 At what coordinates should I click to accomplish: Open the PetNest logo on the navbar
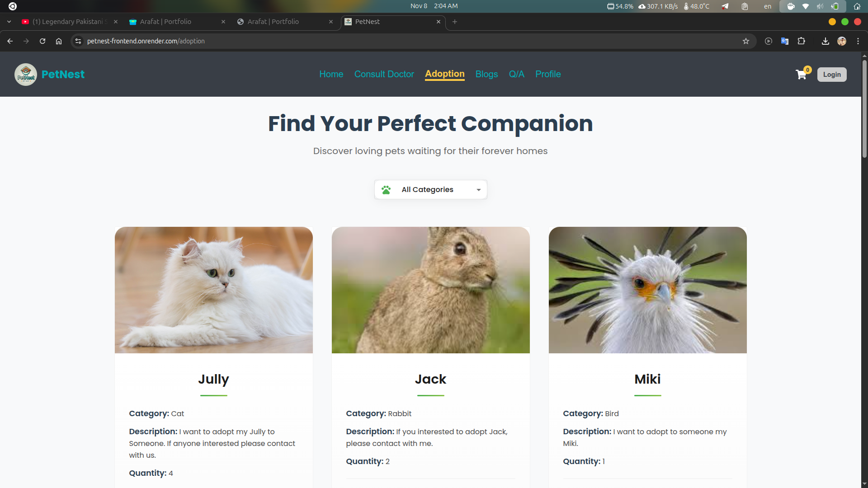[x=25, y=74]
